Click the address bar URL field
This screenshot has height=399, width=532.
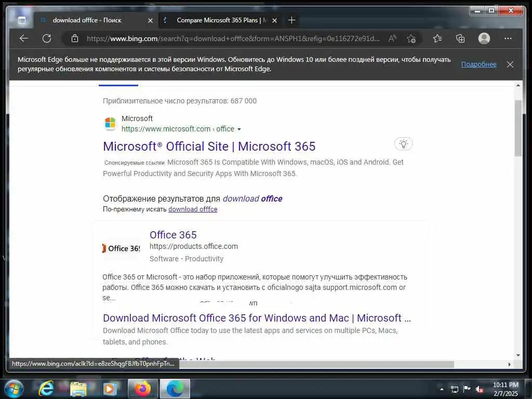coord(233,38)
